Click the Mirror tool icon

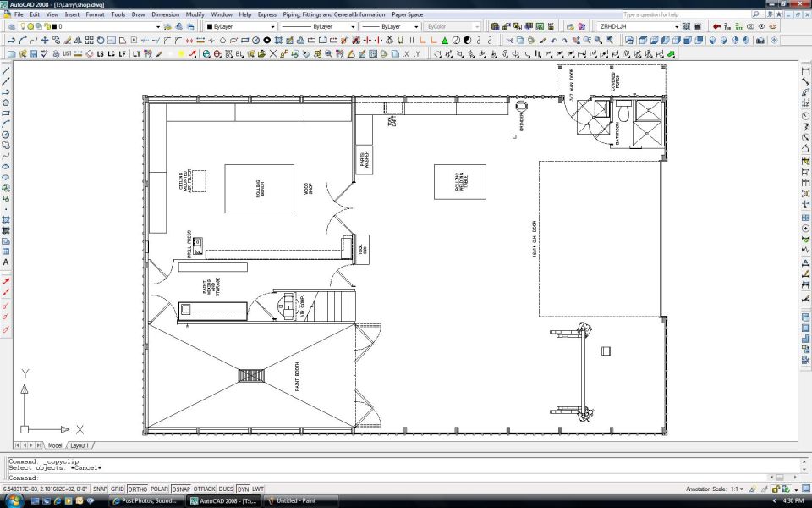[x=78, y=40]
